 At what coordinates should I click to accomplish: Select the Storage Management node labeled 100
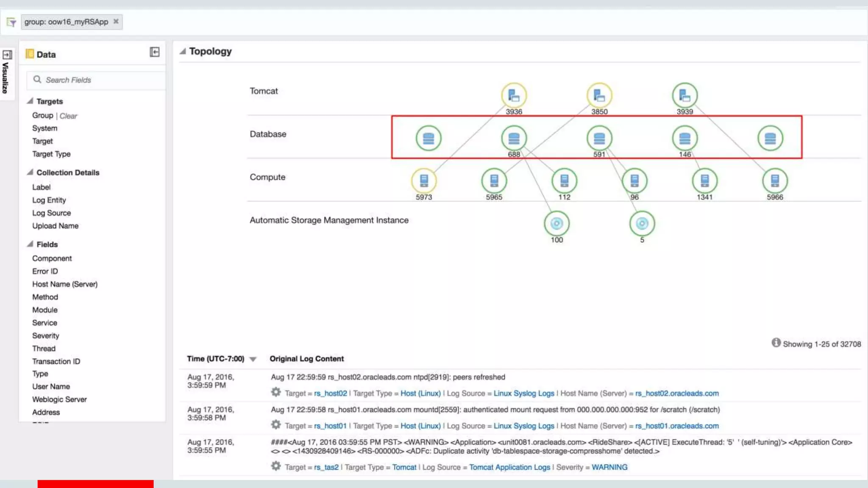tap(556, 224)
